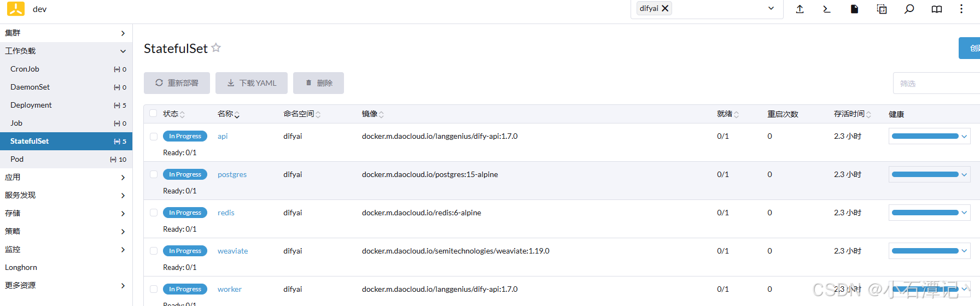Viewport: 980px width, 306px height.
Task: Click the docker.m.daocloud.io/postgres:15-alpine image text
Action: click(430, 174)
